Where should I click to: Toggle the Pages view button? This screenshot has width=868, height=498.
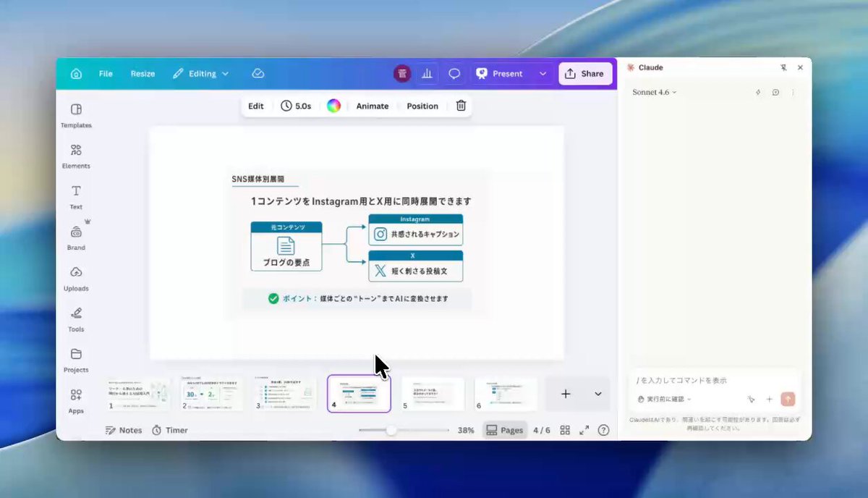(x=505, y=430)
